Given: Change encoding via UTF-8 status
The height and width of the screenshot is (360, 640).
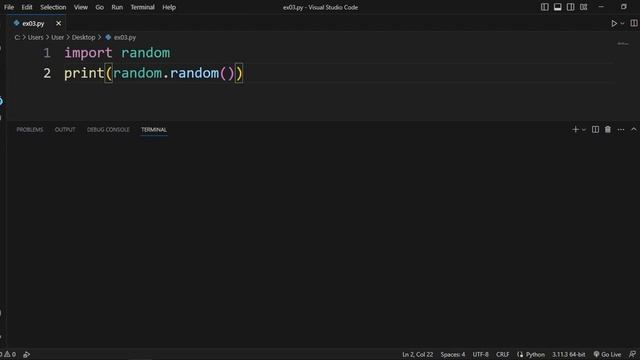Looking at the screenshot, I should click(480, 354).
